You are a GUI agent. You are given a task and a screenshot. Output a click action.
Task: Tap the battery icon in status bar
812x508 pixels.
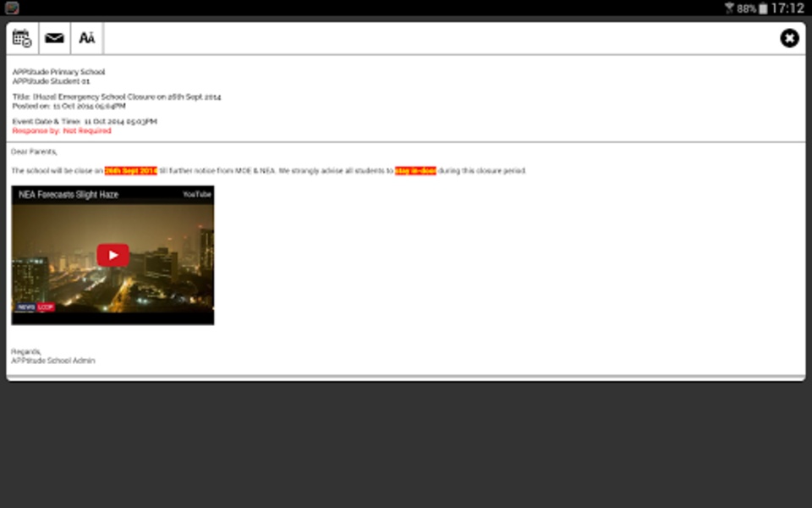[763, 8]
